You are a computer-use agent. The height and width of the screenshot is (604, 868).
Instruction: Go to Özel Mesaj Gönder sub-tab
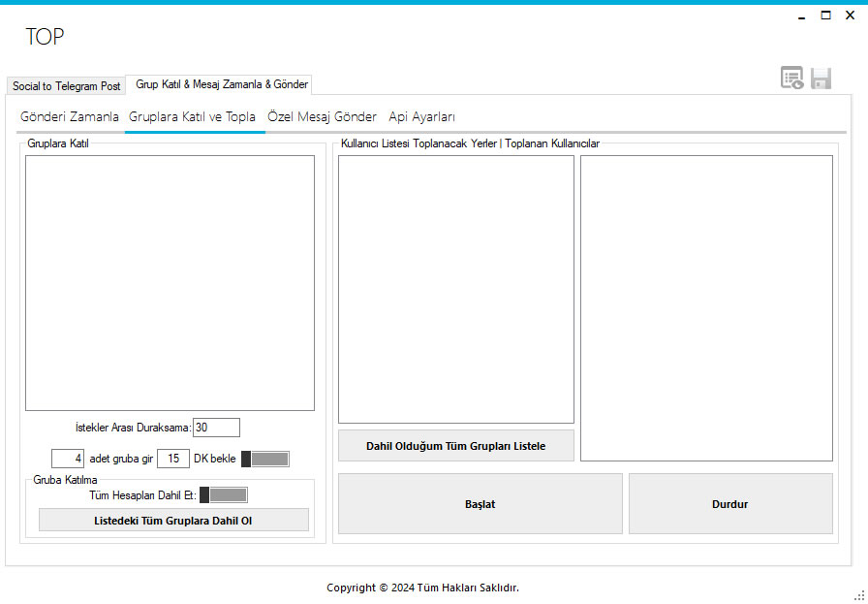pos(323,117)
